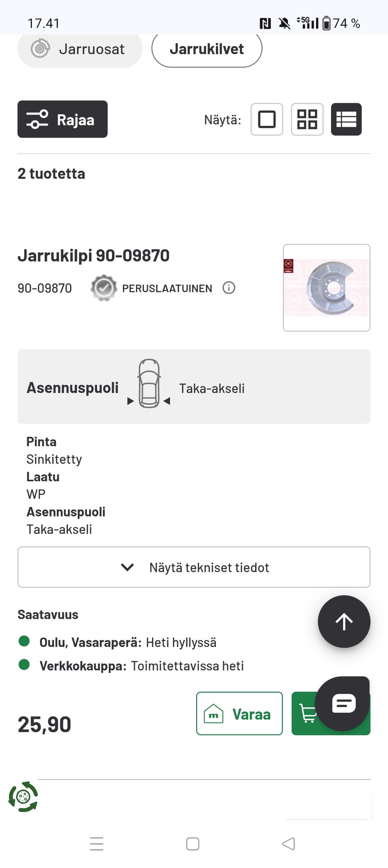Select the Jarruosat category chip
Image resolution: width=388 pixels, height=868 pixels.
80,49
